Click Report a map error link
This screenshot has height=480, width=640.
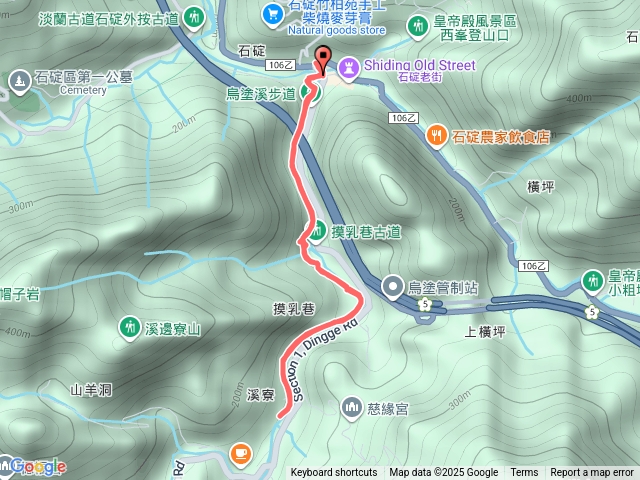592,472
